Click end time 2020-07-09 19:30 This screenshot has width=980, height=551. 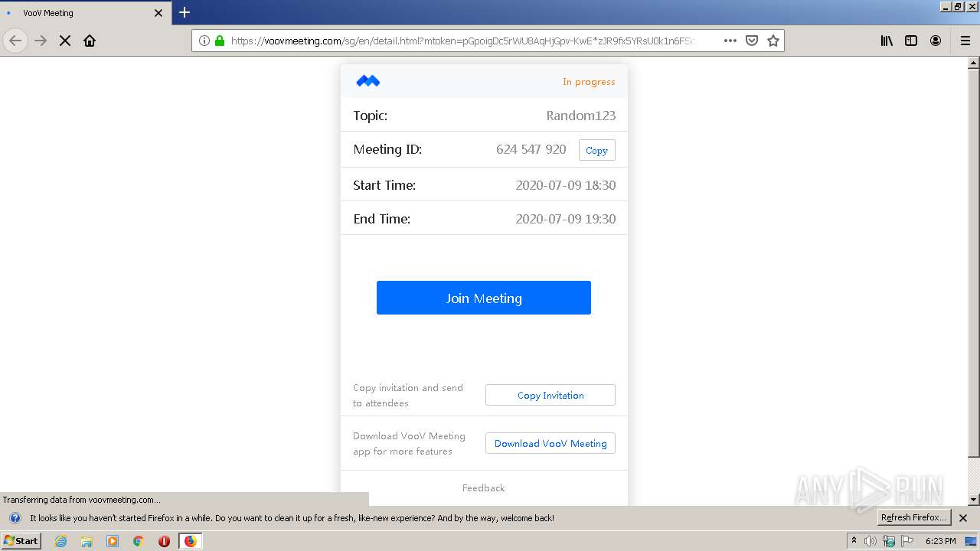[x=566, y=219]
